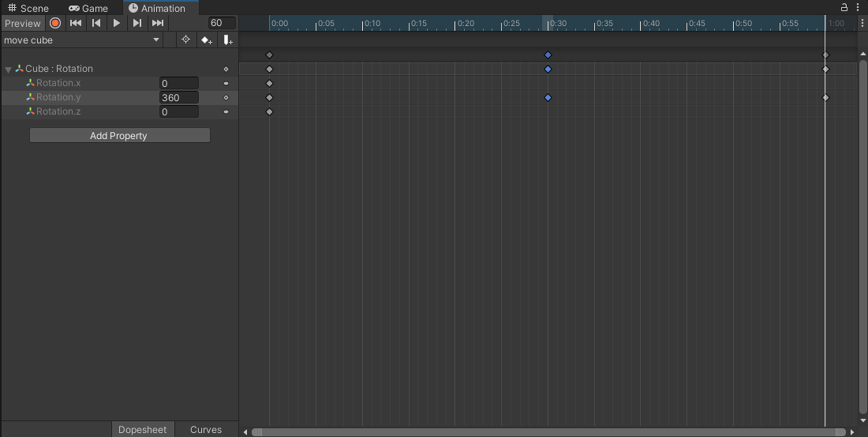Select Rotation.z keyframe at 0:00
Screen dimensions: 868x437
point(269,112)
